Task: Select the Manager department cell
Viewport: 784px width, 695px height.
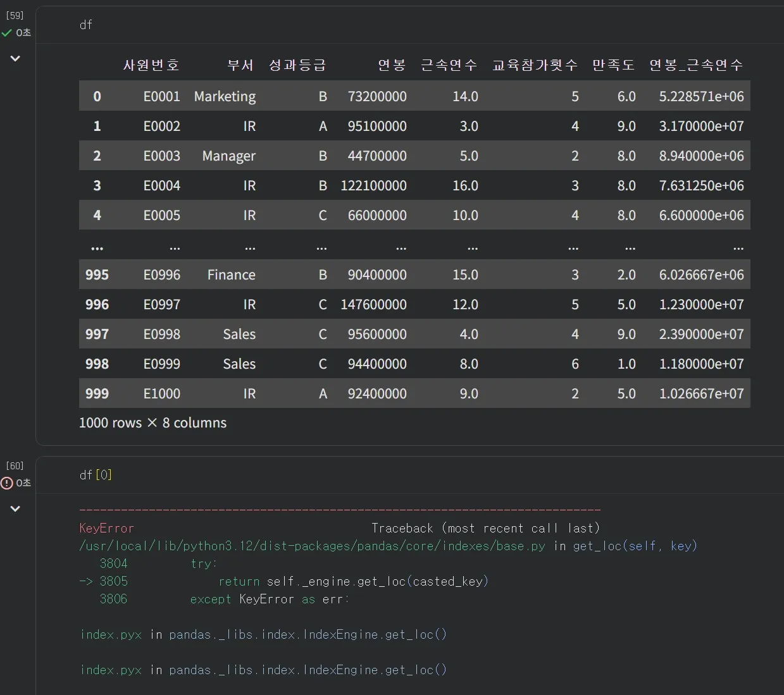Action: pyautogui.click(x=229, y=156)
